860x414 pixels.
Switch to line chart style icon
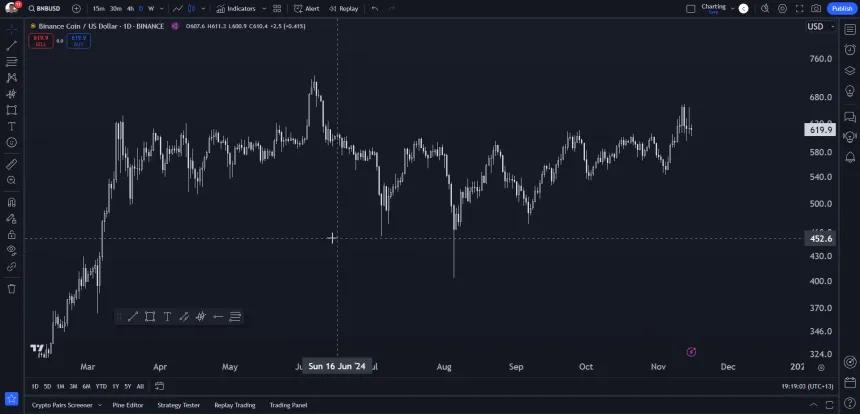tap(178, 9)
